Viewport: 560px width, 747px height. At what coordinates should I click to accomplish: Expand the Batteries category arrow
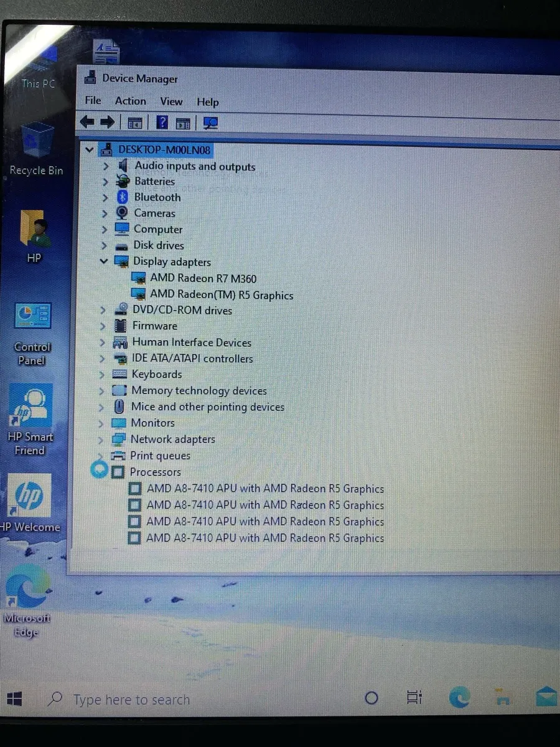[105, 182]
